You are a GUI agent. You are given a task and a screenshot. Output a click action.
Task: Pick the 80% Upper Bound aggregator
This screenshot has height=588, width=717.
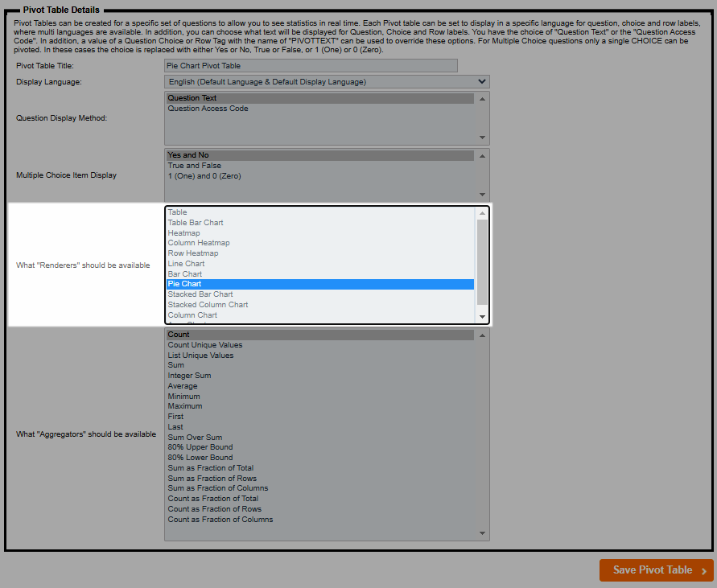[x=200, y=447]
